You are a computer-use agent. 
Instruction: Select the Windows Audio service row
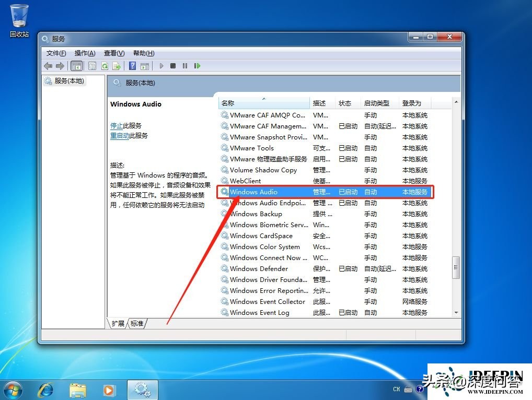(325, 192)
